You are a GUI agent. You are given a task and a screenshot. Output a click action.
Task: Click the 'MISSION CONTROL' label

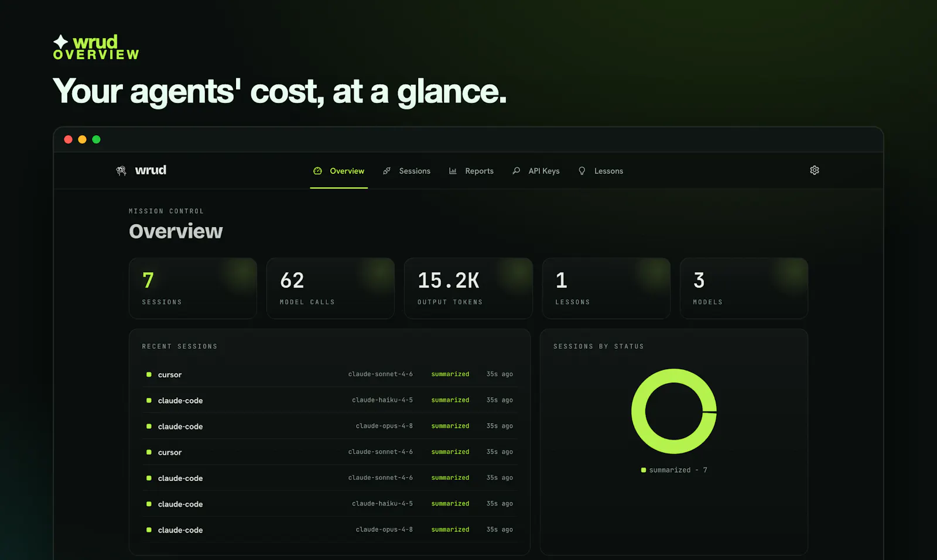(166, 211)
